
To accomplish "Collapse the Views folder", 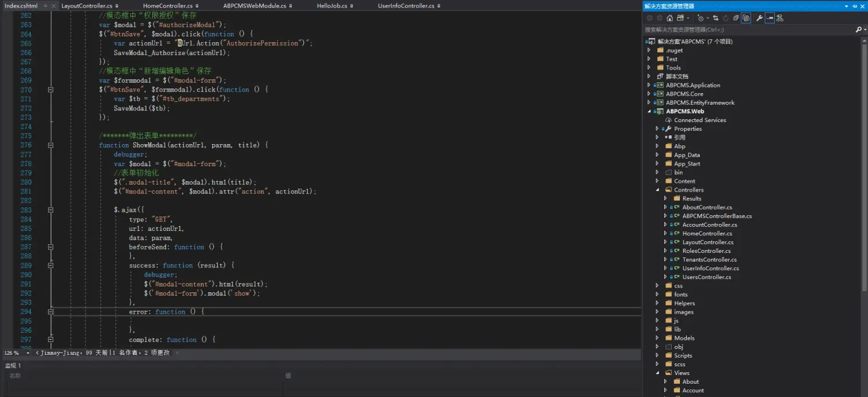I will 657,373.
